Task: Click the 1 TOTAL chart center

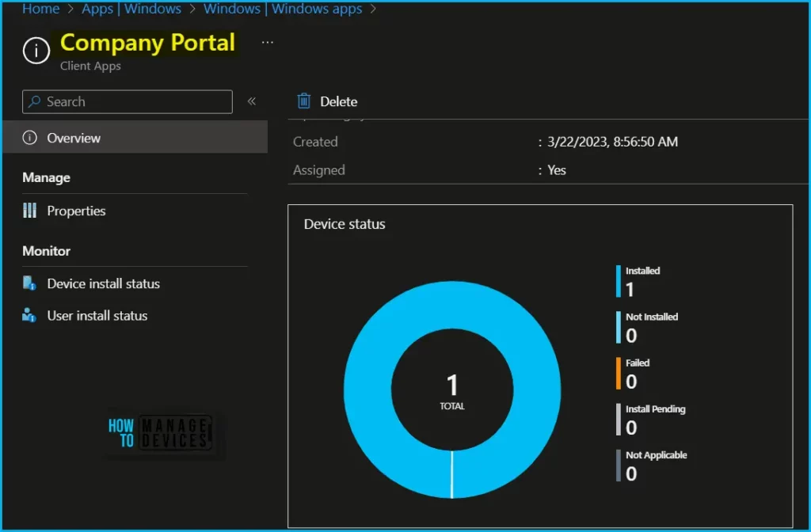Action: [x=452, y=392]
